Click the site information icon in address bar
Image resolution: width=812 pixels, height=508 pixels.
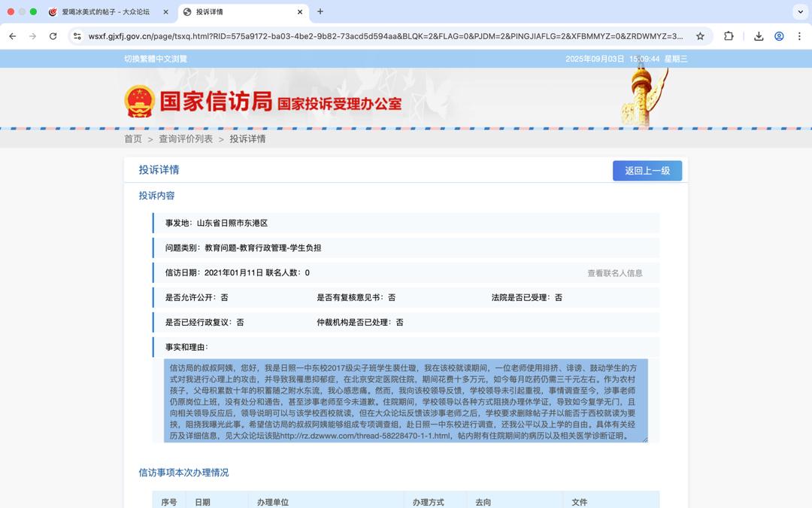coord(77,36)
